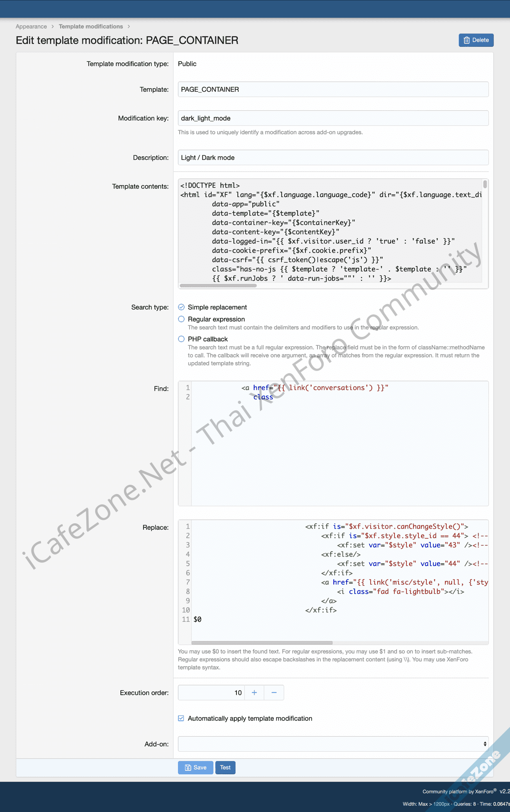Screen dimensions: 510x812
Task: Click the Save button with disk icon
Action: pos(195,767)
